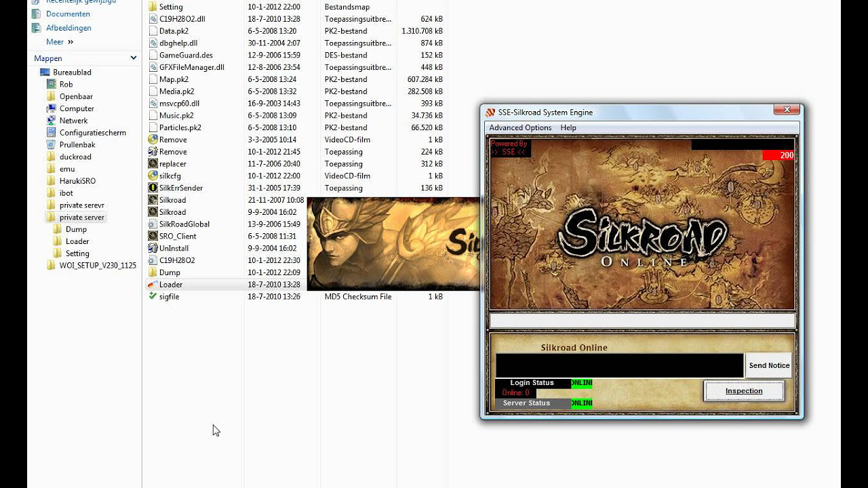The width and height of the screenshot is (868, 488).
Task: Click the Particles.pk2 file icon
Action: coord(153,127)
